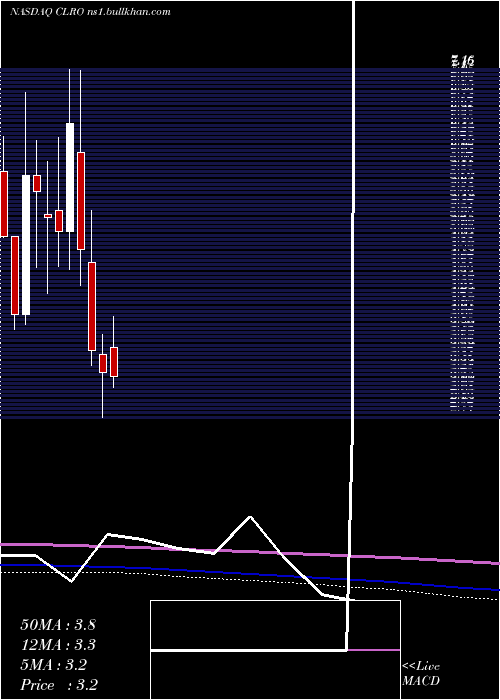The width and height of the screenshot is (500, 700).
Task: Click the 5MA : 3.2 value
Action: point(54,665)
